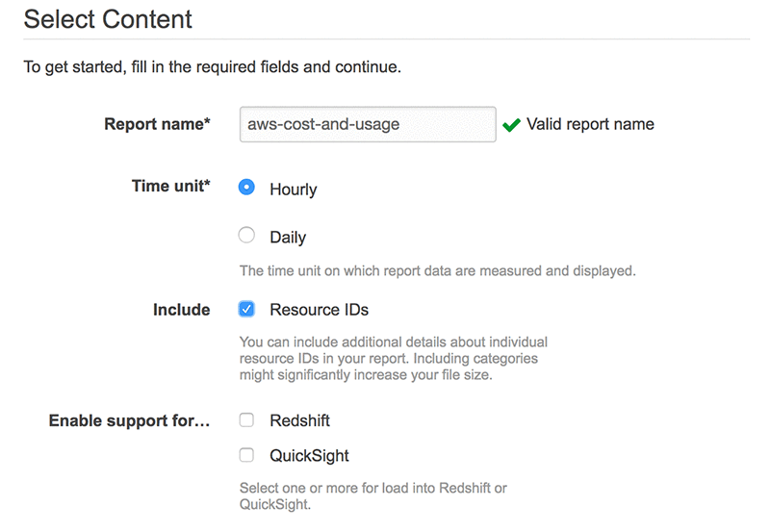This screenshot has height=532, width=770.
Task: Click the "Enable support for…" label
Action: click(129, 421)
